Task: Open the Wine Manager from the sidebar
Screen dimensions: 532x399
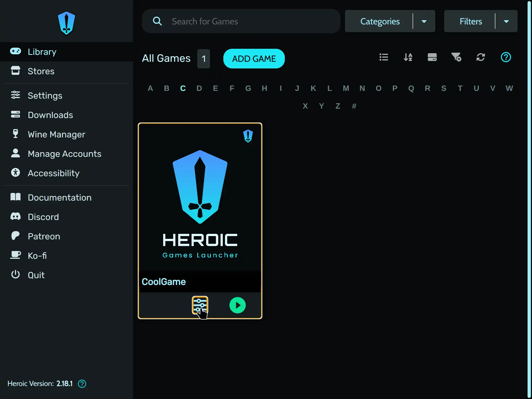Action: click(x=16, y=134)
